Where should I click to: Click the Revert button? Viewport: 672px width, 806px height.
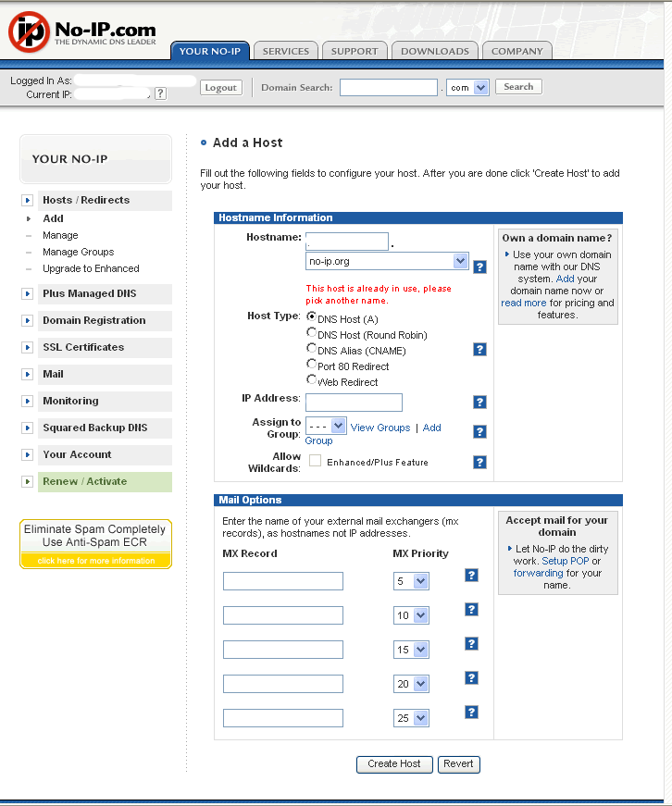[458, 764]
